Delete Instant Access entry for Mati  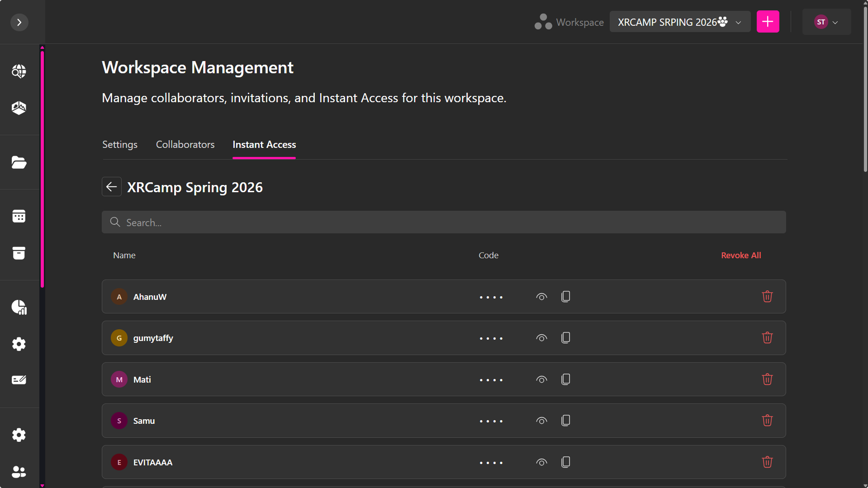coord(767,379)
